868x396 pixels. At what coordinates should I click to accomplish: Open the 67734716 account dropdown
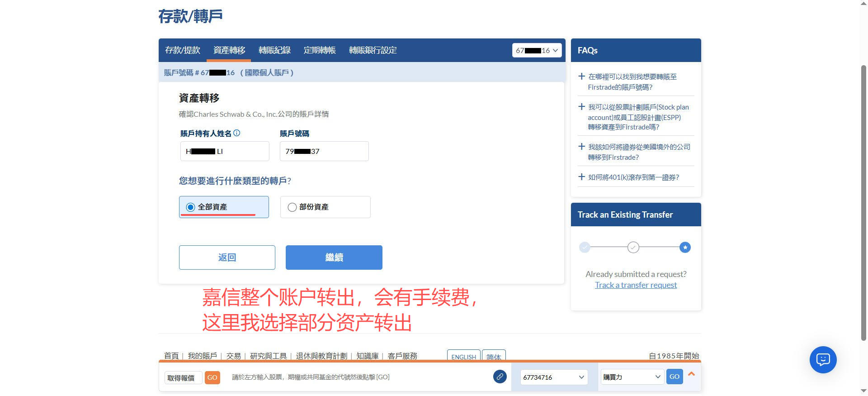(x=553, y=377)
